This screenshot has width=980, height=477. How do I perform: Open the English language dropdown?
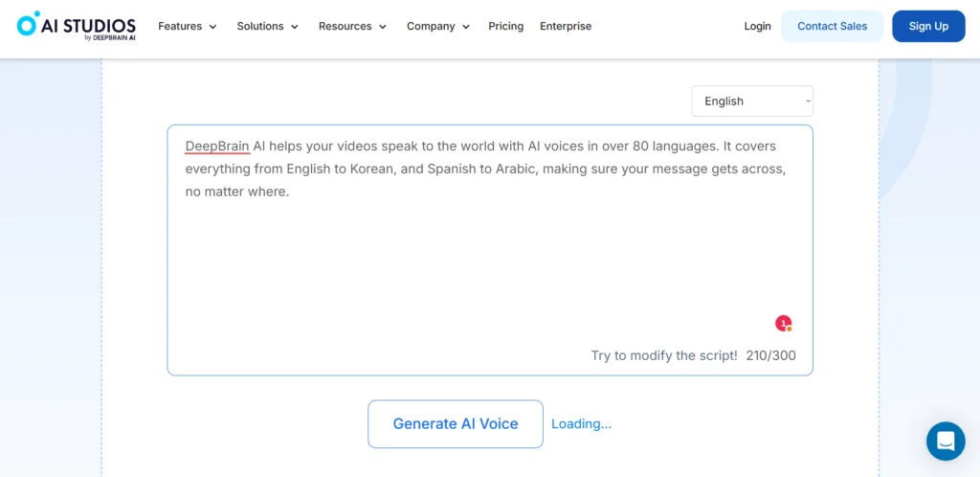coord(752,102)
